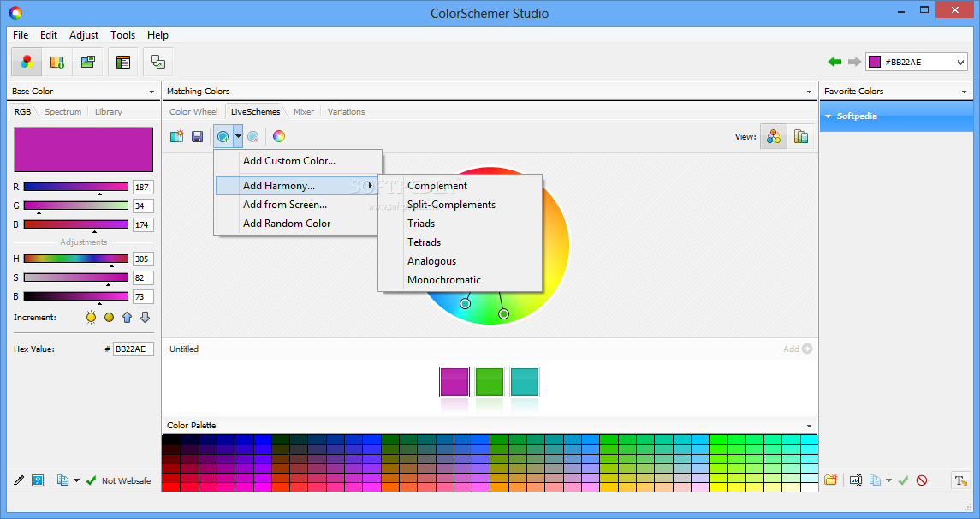The width and height of the screenshot is (980, 519).
Task: Switch View to swatch list icon
Action: (800, 136)
